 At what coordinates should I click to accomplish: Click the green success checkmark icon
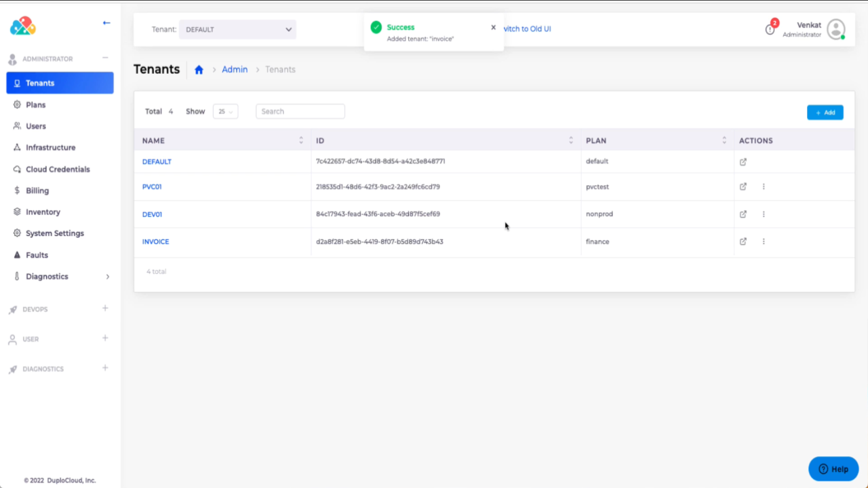[x=376, y=27]
